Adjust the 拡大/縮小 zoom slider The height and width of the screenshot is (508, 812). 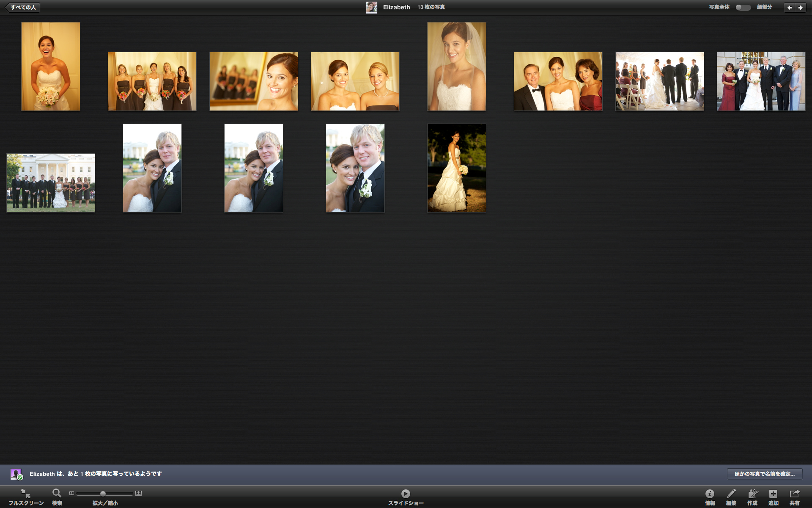pos(103,493)
